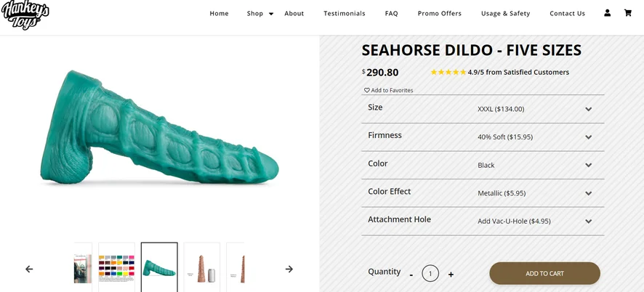Screen dimensions: 644x292
Task: Click the five-star rating icons
Action: 448,72
